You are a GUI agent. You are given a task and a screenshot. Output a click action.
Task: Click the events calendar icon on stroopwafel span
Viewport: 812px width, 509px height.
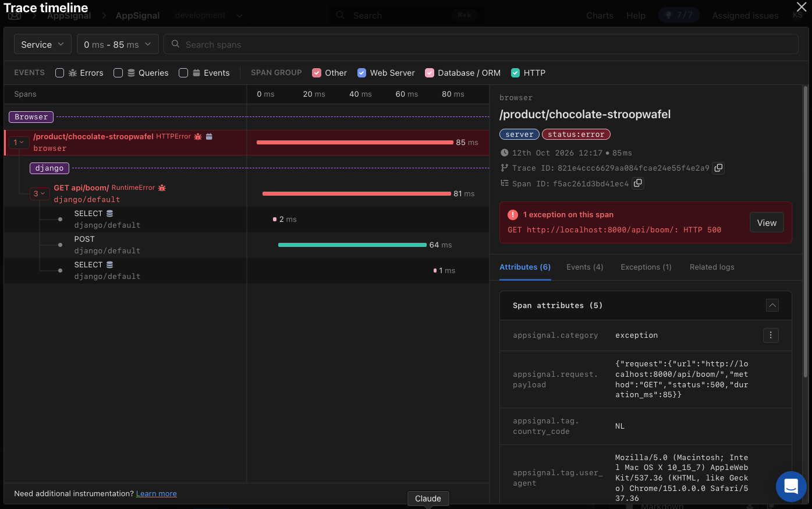point(209,136)
